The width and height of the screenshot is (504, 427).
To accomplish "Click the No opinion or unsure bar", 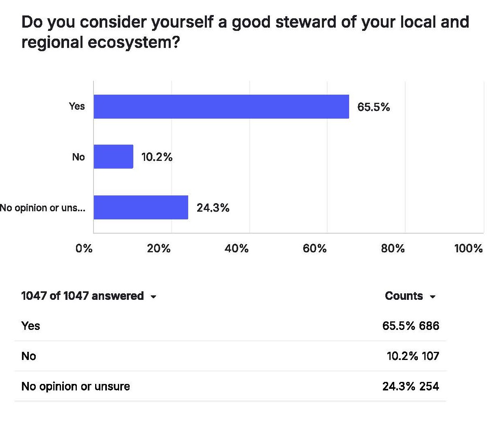I will pyautogui.click(x=141, y=207).
